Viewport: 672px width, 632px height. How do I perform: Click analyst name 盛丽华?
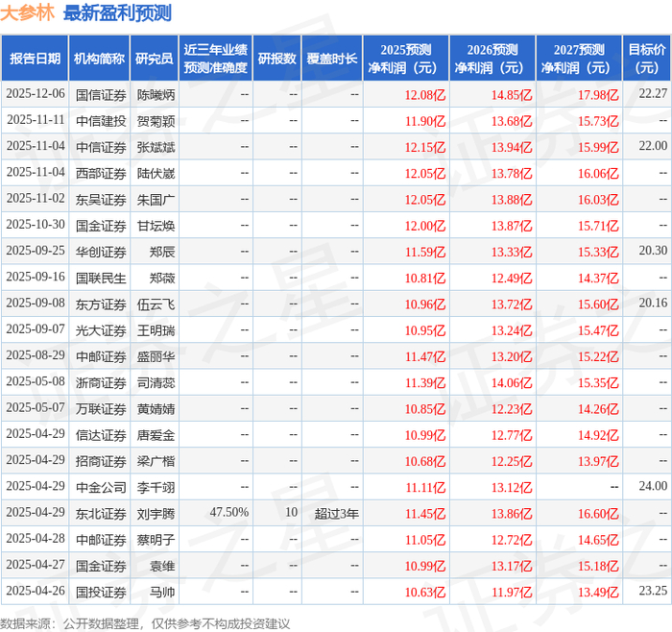[x=156, y=356]
